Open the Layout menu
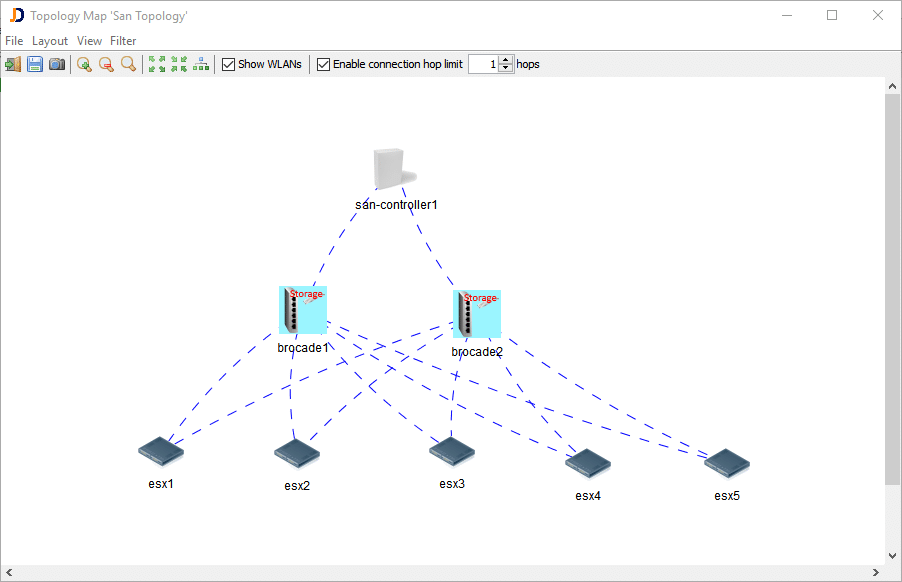902x582 pixels. 50,41
